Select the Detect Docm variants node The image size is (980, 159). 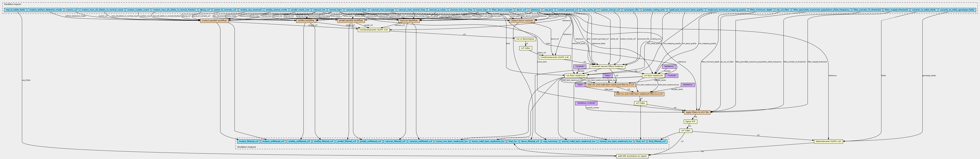coord(522,20)
